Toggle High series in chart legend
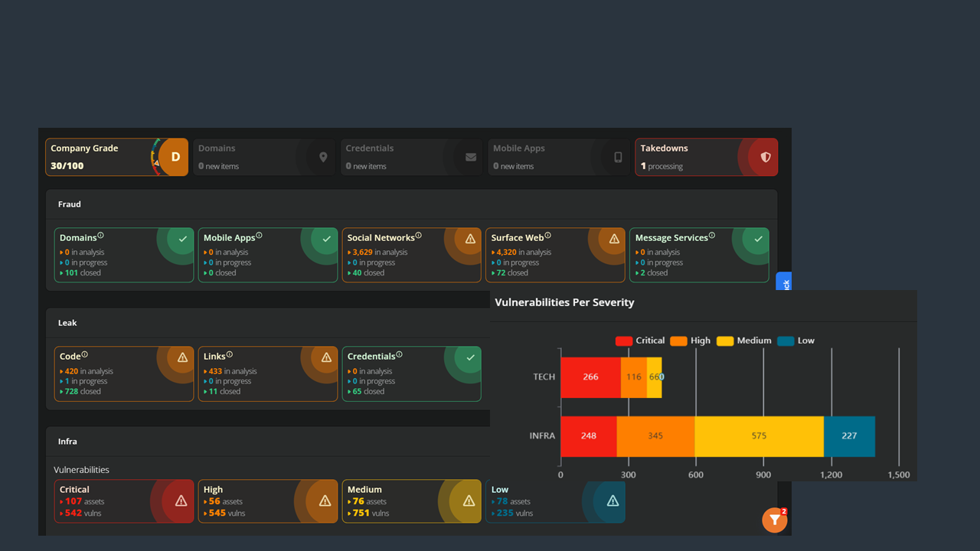The image size is (980, 551). pos(690,341)
